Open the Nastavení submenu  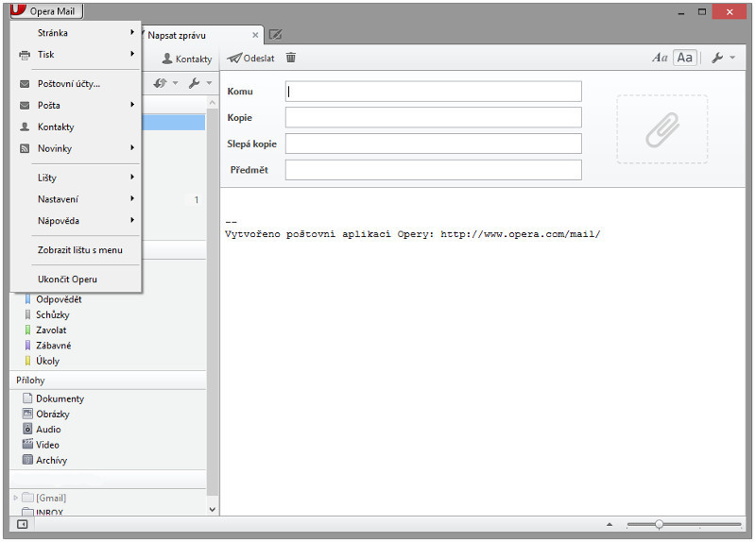point(76,199)
